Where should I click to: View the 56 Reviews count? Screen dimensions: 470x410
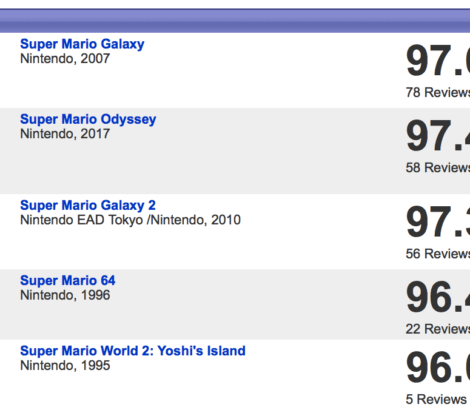point(438,254)
